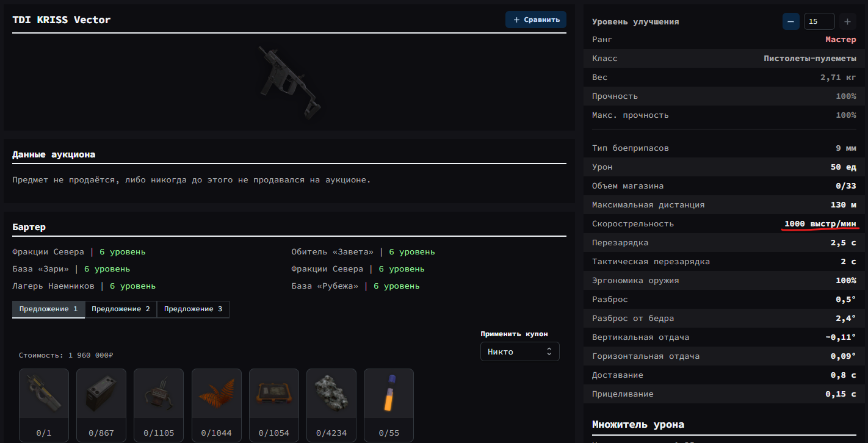Screen dimensions: 868x443
Task: Click the 'База «Рубежа»' barter location
Action: (x=325, y=286)
